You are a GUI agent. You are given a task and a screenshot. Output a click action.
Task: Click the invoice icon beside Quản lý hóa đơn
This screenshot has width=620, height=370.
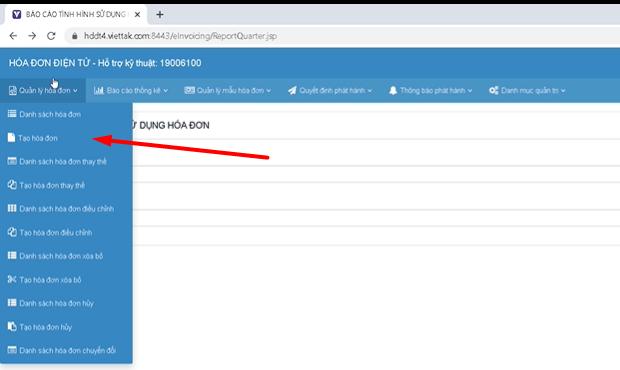(x=13, y=91)
